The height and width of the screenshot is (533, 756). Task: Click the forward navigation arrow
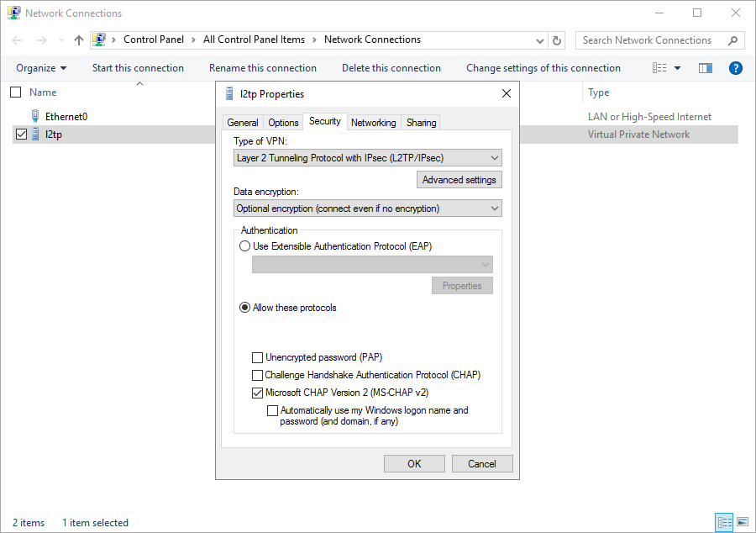point(42,40)
